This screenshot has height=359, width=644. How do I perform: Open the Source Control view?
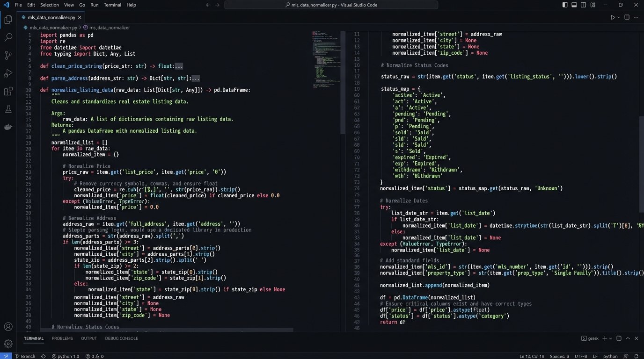(8, 55)
